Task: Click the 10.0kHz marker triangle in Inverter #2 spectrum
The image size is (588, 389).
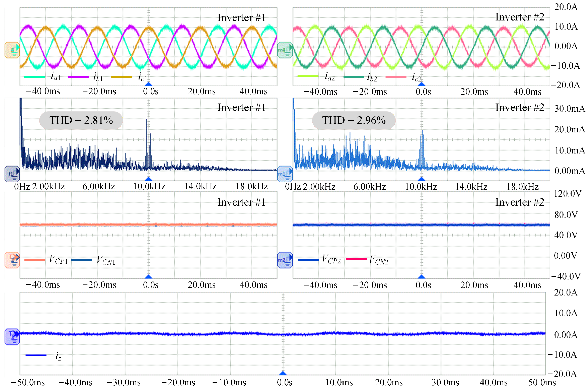Action: [421, 179]
